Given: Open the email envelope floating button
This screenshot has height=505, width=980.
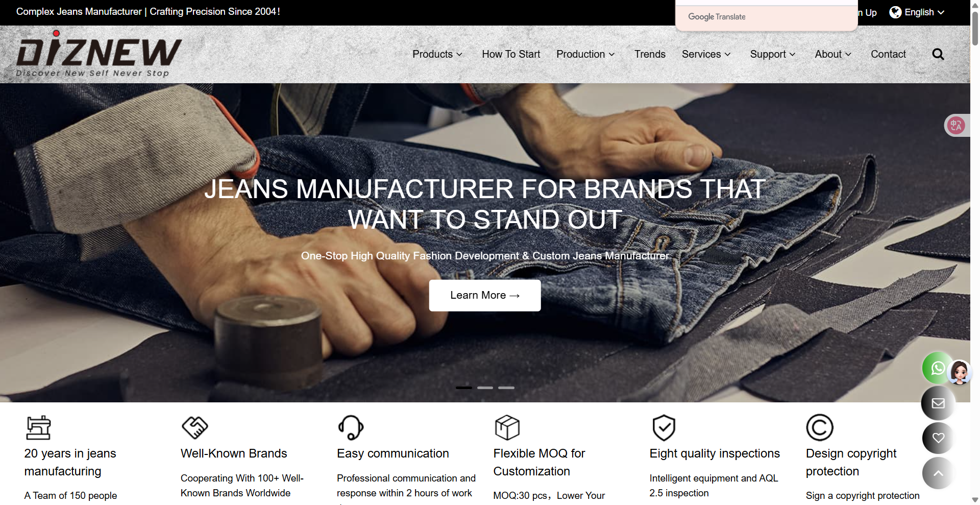Looking at the screenshot, I should (x=938, y=403).
